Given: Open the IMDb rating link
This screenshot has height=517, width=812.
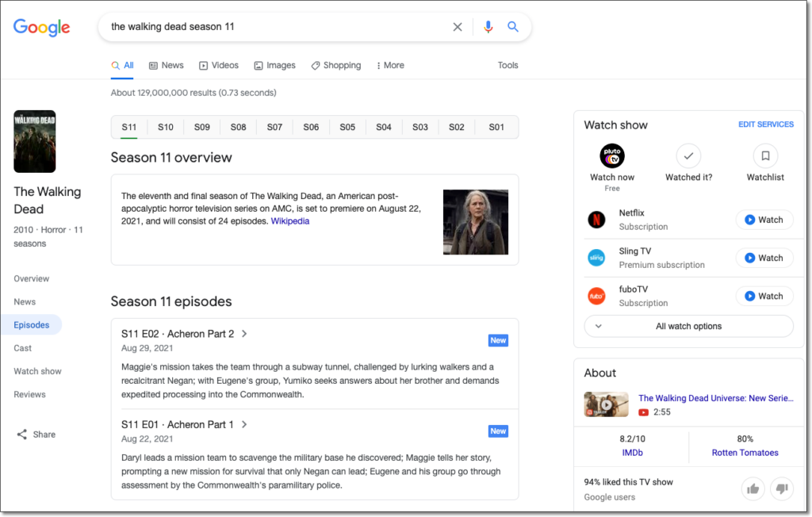Looking at the screenshot, I should [632, 453].
